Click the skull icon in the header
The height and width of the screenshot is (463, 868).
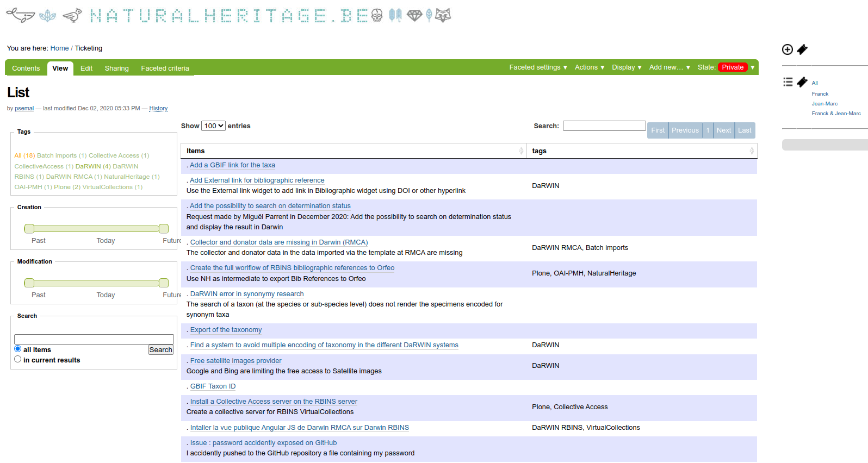pos(377,15)
